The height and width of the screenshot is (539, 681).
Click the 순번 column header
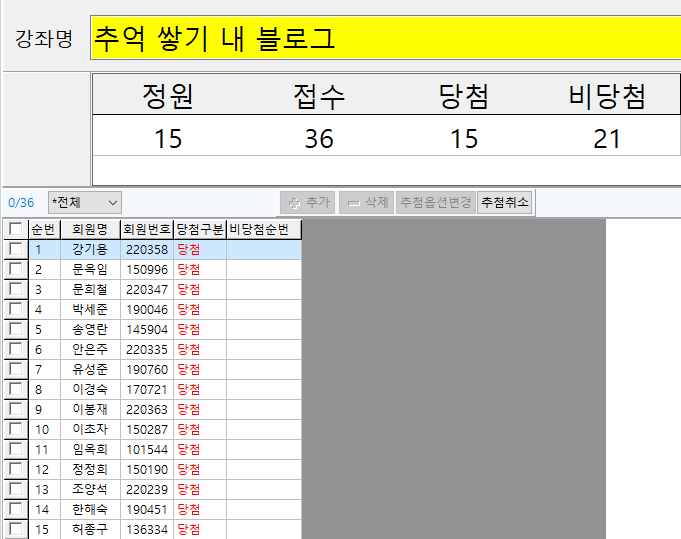coord(44,229)
